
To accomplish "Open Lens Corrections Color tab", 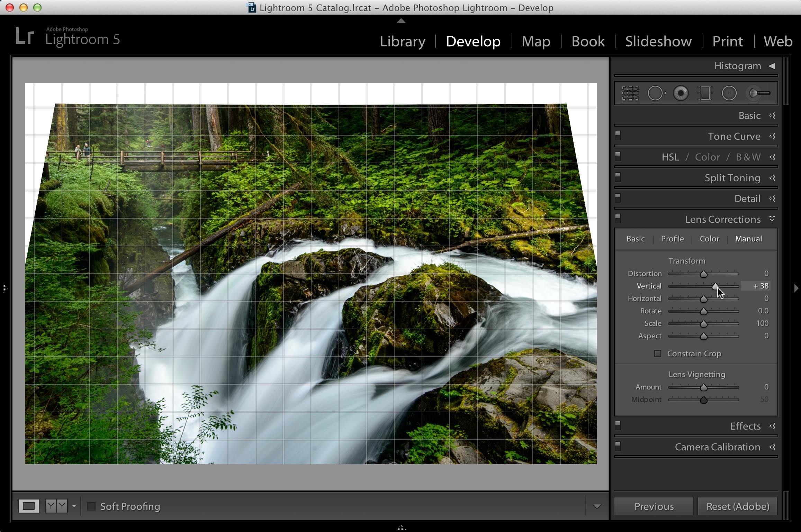I will (709, 239).
